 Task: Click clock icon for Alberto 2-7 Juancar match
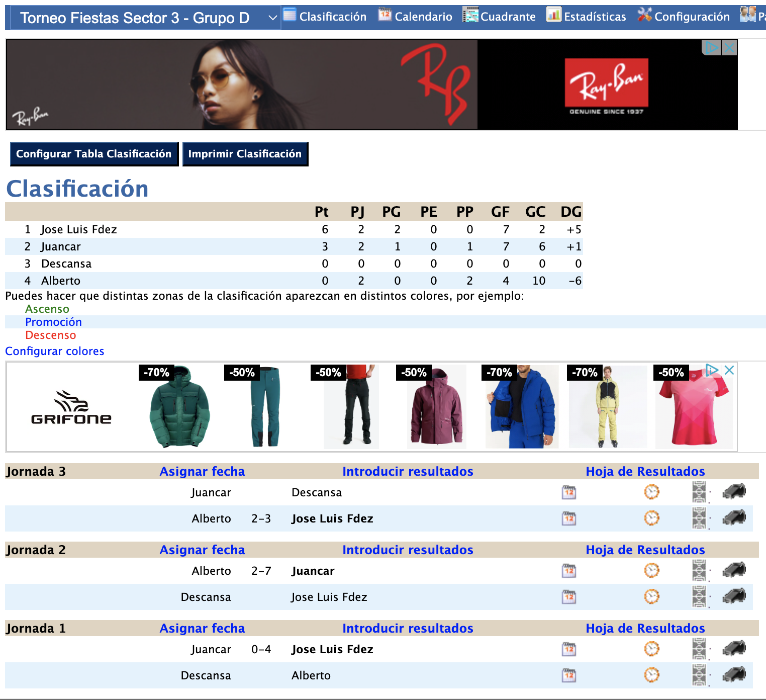[651, 570]
